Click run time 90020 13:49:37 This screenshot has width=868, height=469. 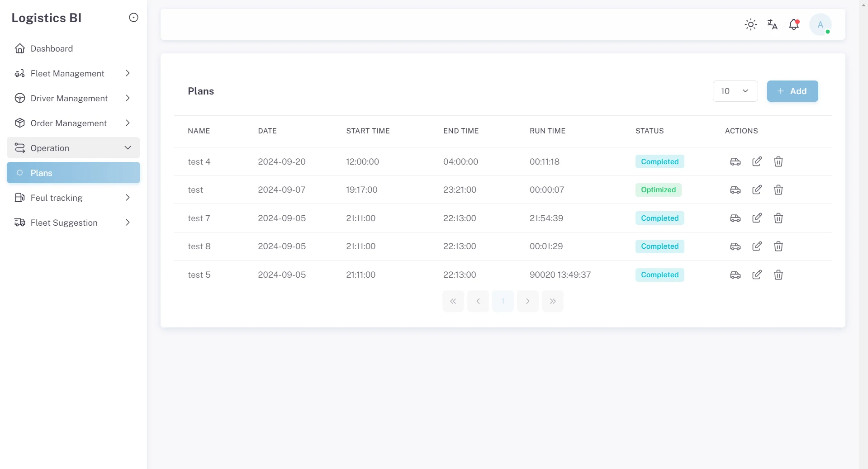click(x=560, y=275)
